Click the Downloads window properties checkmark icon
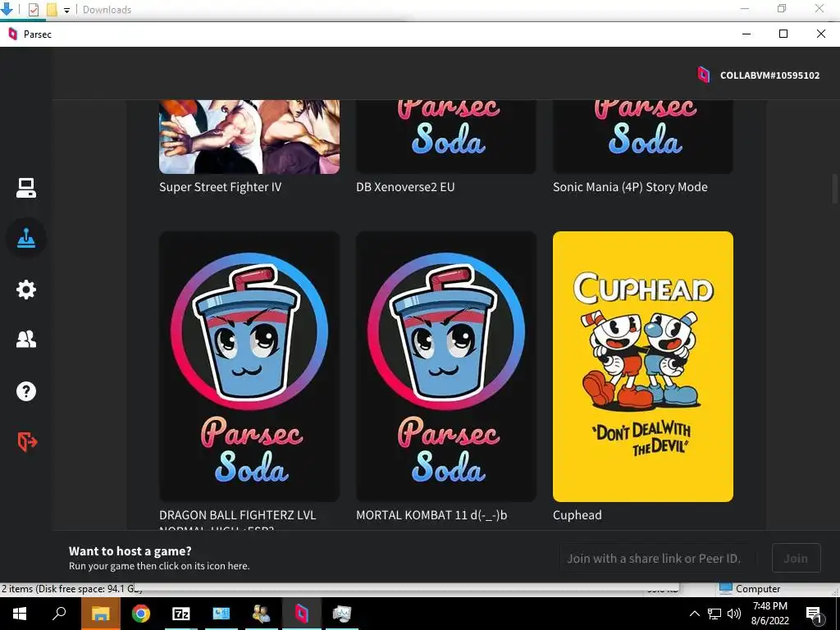This screenshot has height=630, width=840. [x=33, y=10]
